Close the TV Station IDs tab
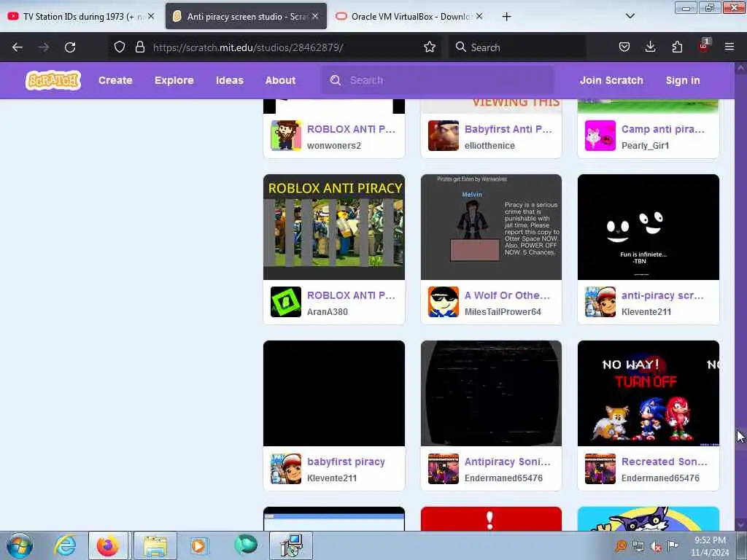747x560 pixels. click(151, 16)
